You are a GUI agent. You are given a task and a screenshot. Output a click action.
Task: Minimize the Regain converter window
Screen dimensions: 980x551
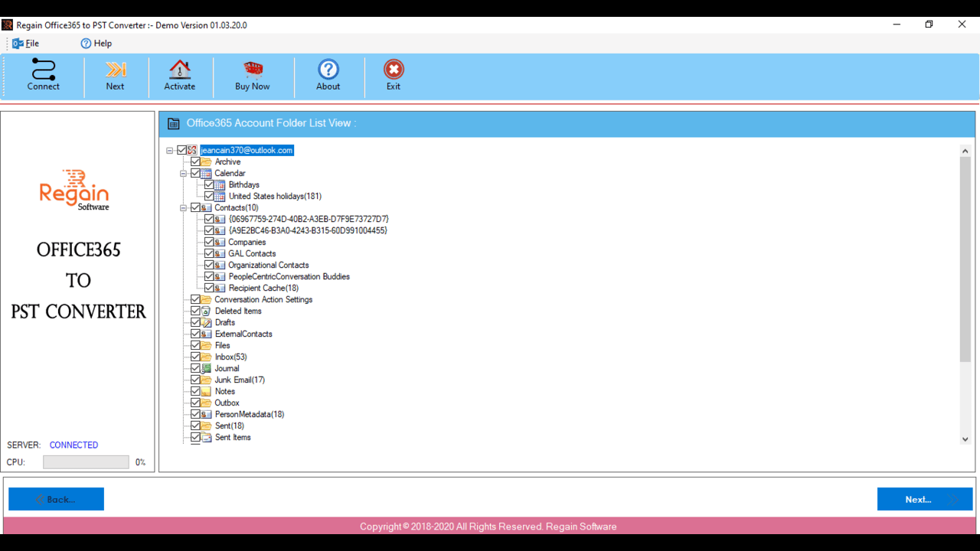pos(897,24)
